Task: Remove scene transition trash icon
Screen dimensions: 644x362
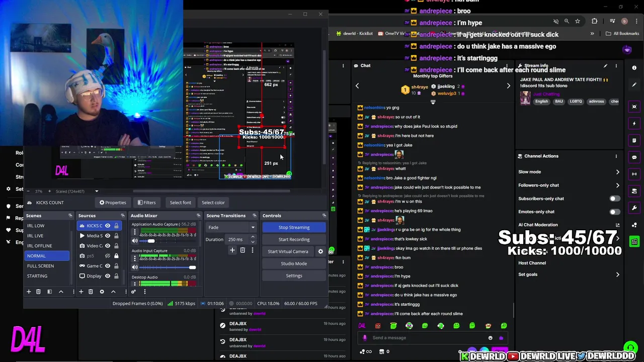Action: coord(243,250)
